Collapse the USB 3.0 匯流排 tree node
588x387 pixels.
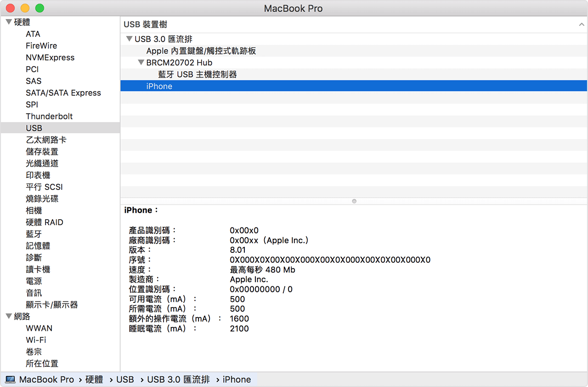pyautogui.click(x=129, y=39)
